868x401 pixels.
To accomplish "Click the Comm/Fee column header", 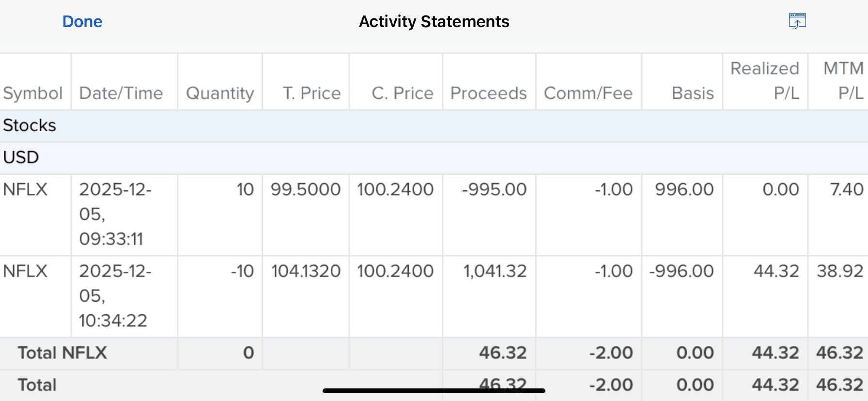I will (x=588, y=93).
